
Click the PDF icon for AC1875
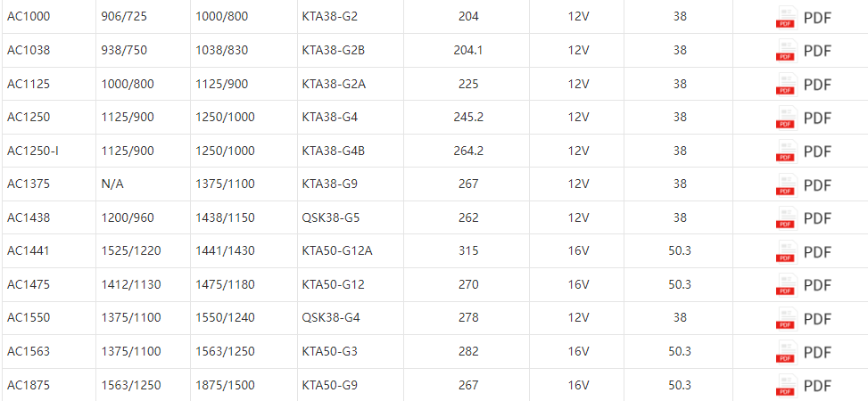pyautogui.click(x=786, y=386)
